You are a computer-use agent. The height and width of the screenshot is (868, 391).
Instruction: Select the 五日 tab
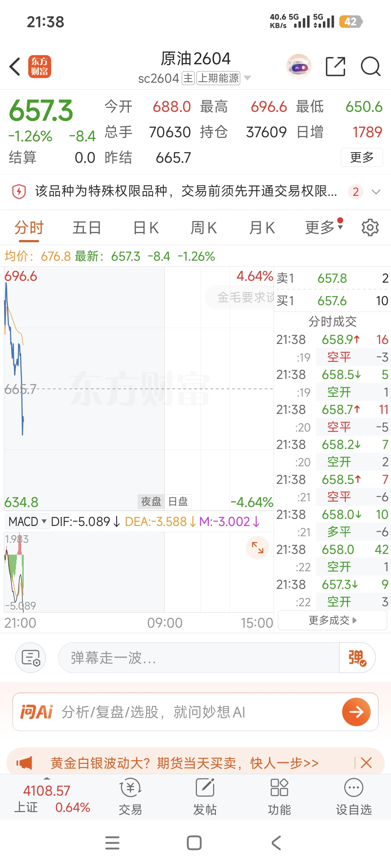(x=87, y=228)
